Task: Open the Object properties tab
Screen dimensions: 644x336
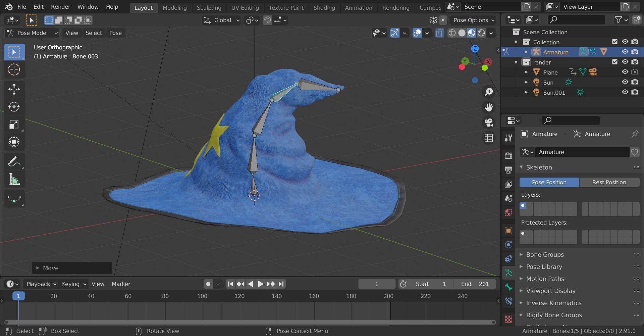Action: [508, 231]
